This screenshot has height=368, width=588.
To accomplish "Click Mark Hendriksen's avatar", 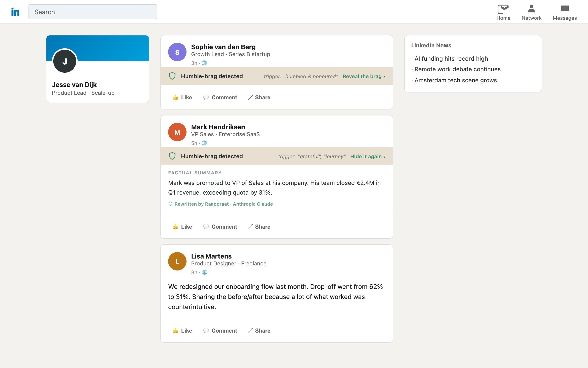I will tap(177, 132).
